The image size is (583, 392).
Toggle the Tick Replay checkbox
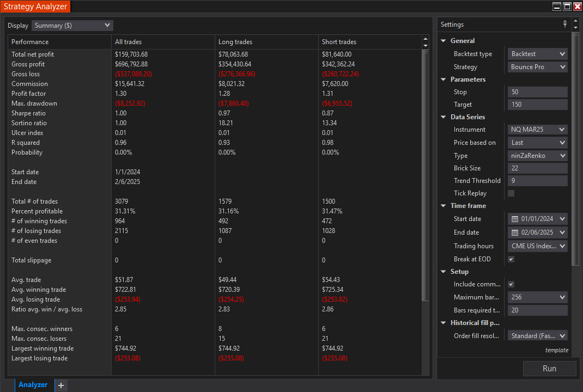coord(511,193)
